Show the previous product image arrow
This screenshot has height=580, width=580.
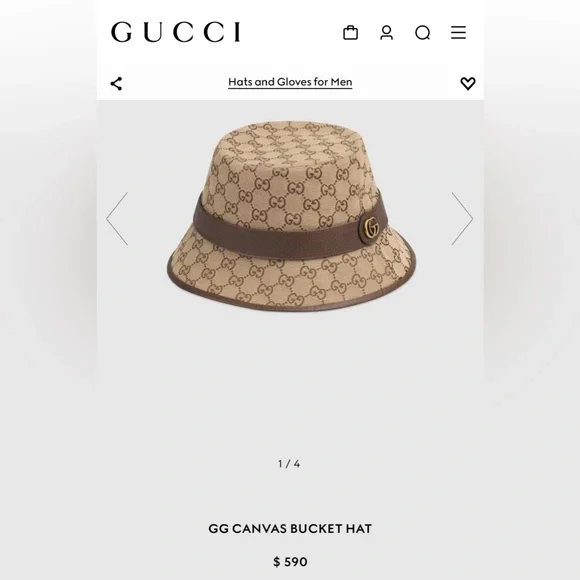[117, 219]
